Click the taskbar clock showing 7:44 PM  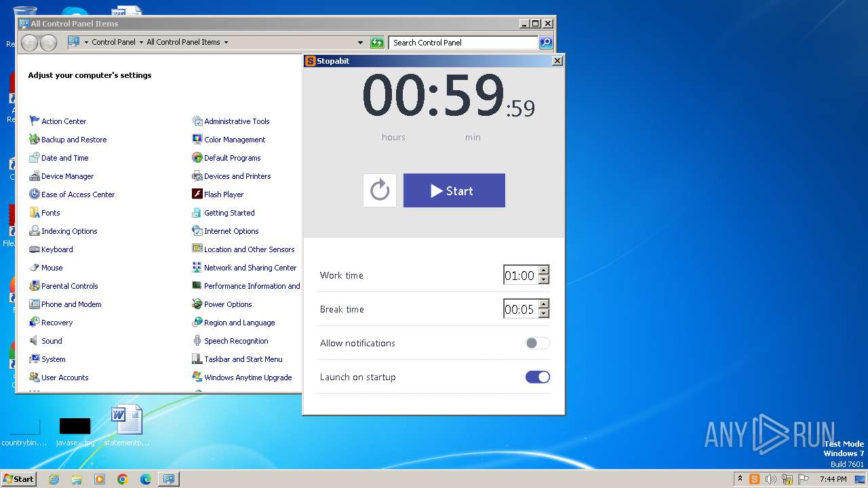[x=833, y=479]
